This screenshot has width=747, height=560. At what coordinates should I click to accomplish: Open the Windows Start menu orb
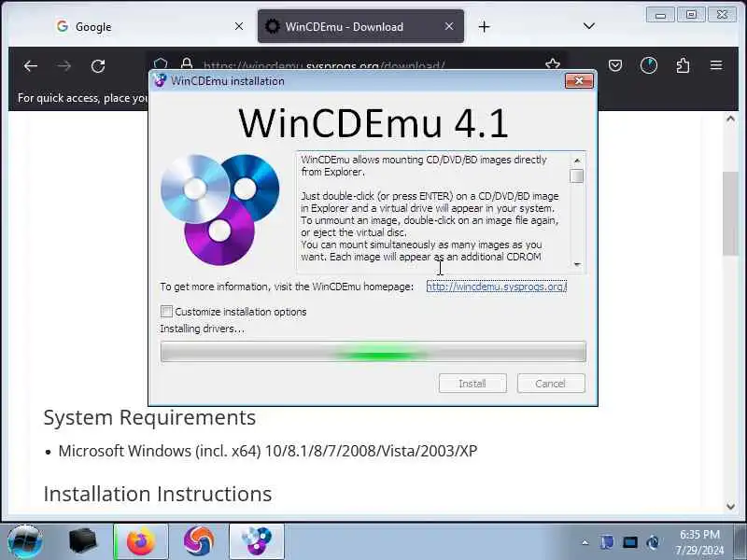point(25,542)
